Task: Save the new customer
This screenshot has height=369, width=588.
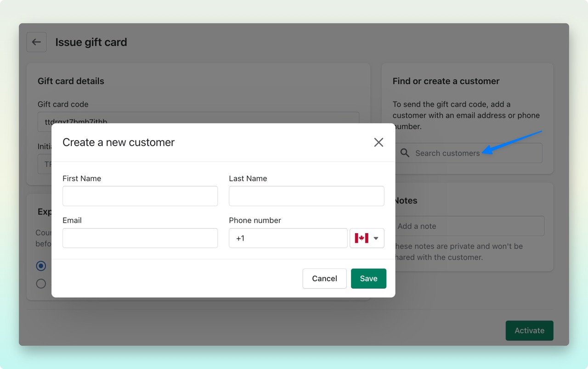Action: [368, 279]
